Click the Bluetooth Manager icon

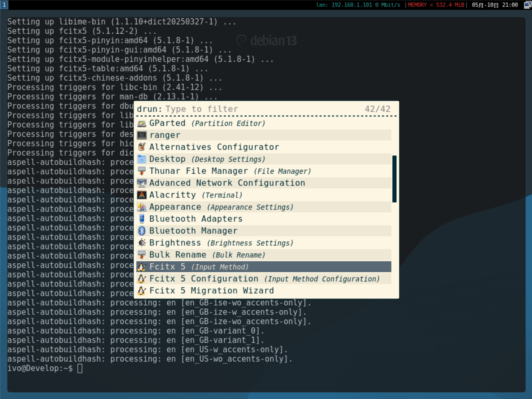tap(142, 231)
